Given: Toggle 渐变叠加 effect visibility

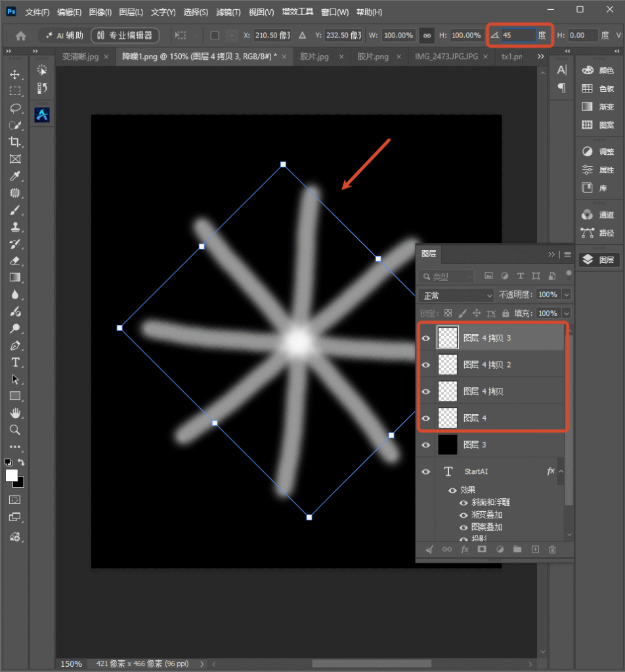Looking at the screenshot, I should (463, 515).
